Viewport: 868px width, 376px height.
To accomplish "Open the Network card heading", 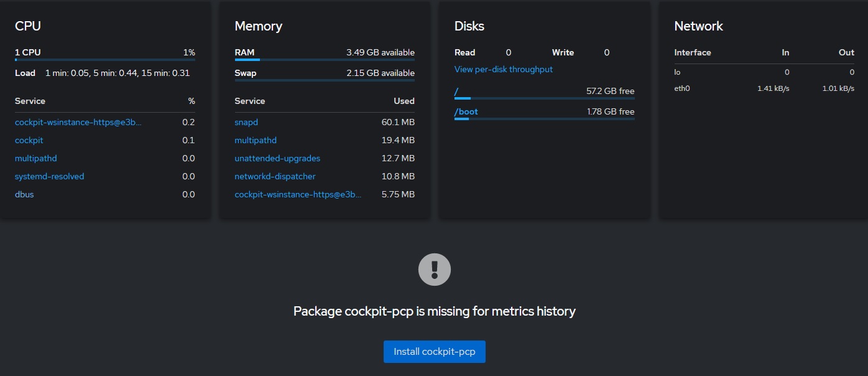I will click(698, 26).
